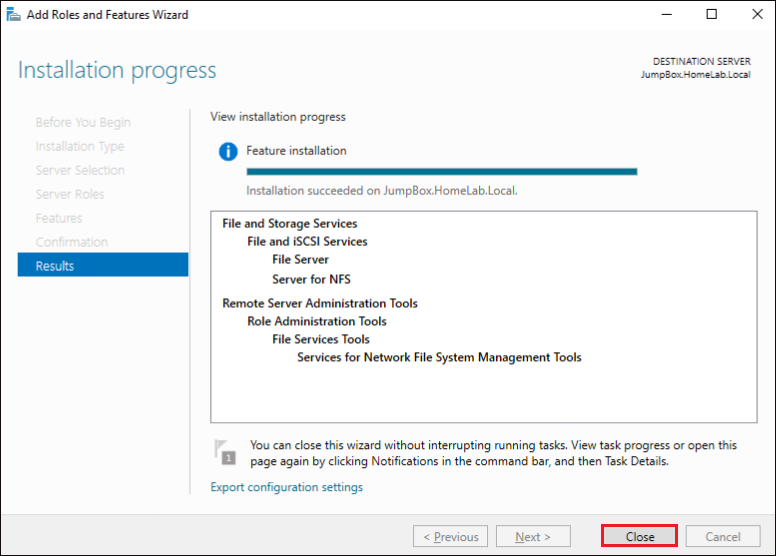Click the installation progress bar
The width and height of the screenshot is (776, 556).
pos(442,172)
